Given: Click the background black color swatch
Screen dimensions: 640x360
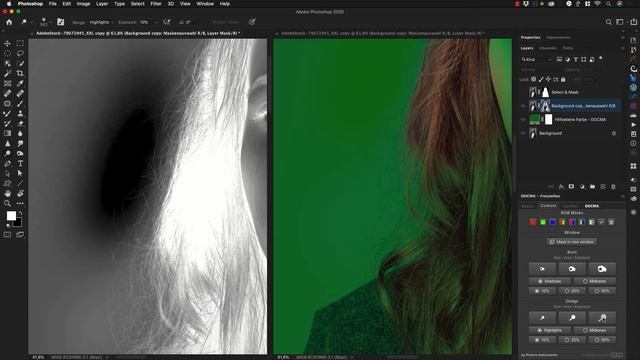Looking at the screenshot, I should 18,223.
